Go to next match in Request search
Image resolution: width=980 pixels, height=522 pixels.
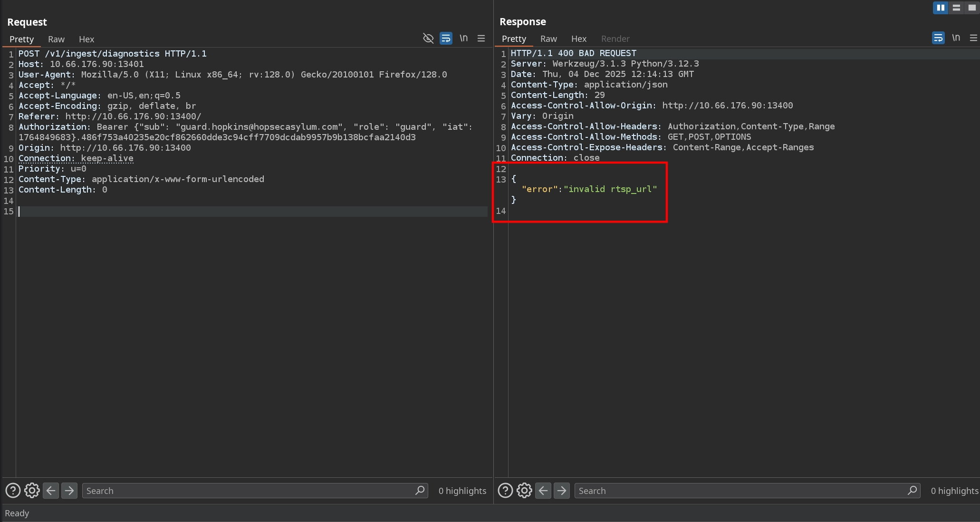click(69, 491)
